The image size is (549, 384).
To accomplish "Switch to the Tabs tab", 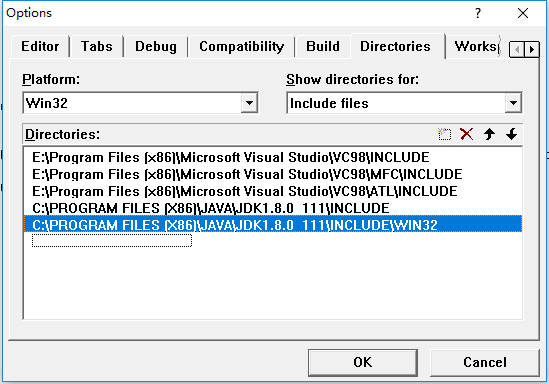I will point(97,47).
